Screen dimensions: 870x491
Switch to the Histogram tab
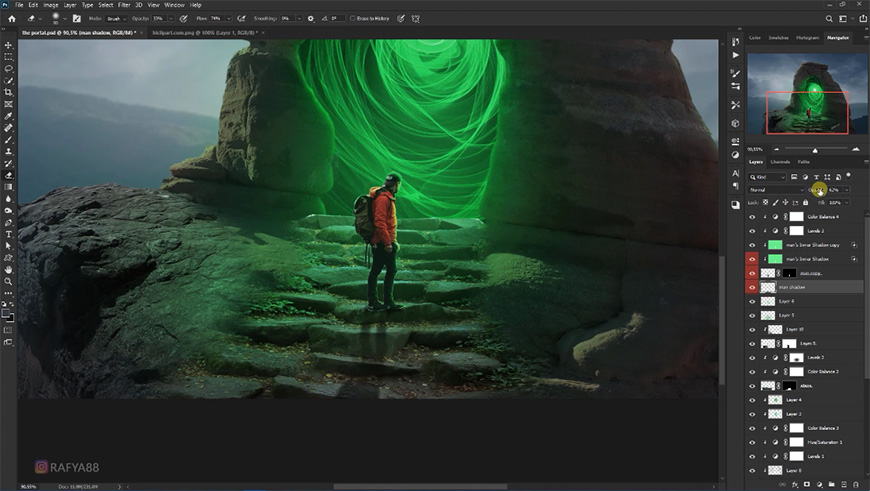(x=807, y=38)
